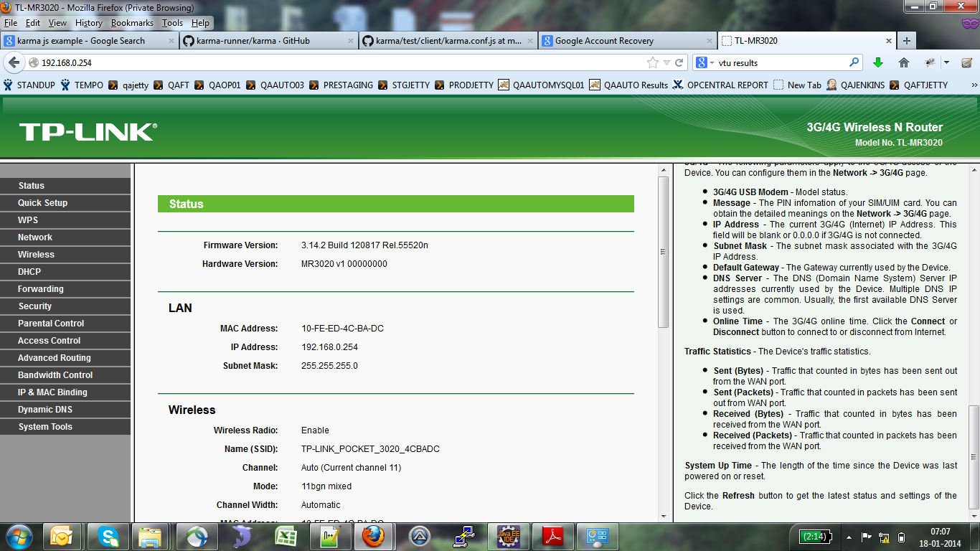The height and width of the screenshot is (551, 980).
Task: Open the Windows Start menu
Action: [18, 537]
